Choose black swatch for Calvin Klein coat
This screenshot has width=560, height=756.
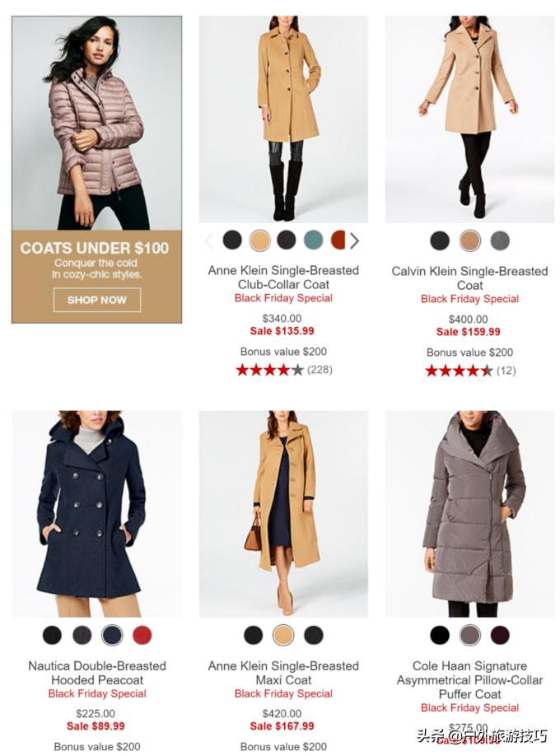pyautogui.click(x=440, y=240)
